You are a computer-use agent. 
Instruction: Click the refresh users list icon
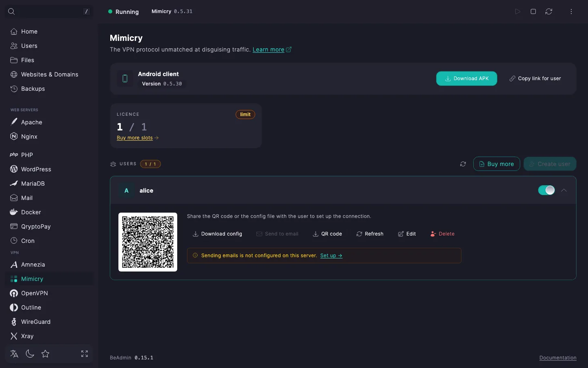click(463, 164)
